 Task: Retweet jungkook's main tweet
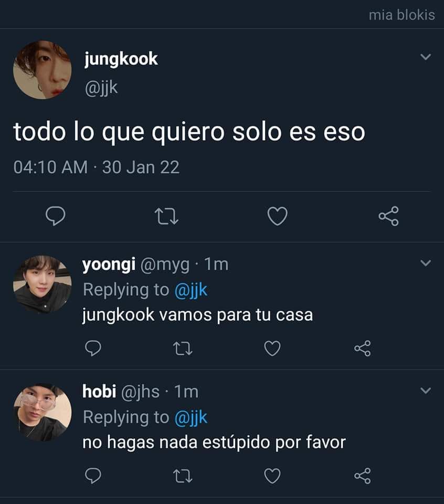click(x=166, y=216)
